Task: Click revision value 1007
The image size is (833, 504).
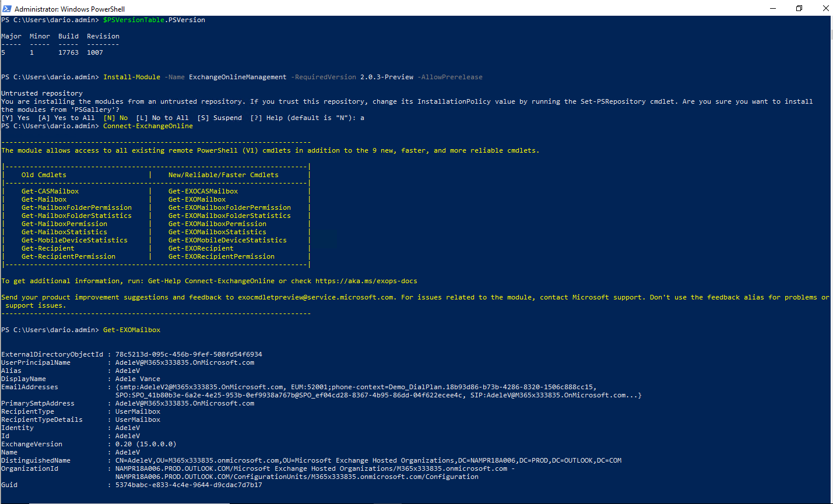Action: (95, 52)
